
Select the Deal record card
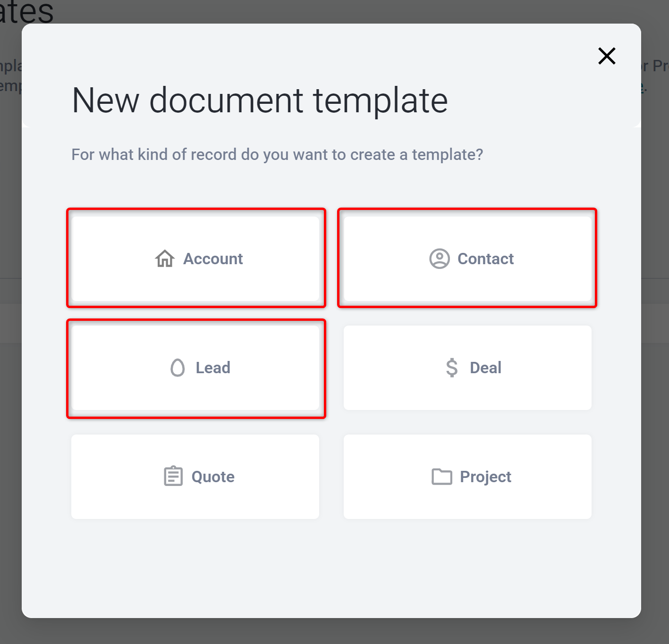coord(467,368)
